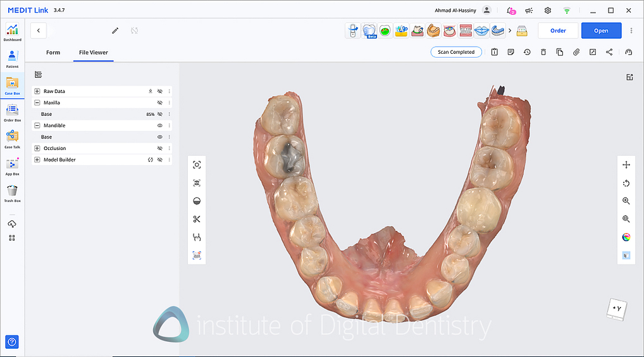Launch the green occlusion map app icon
The height and width of the screenshot is (357, 644).
385,31
